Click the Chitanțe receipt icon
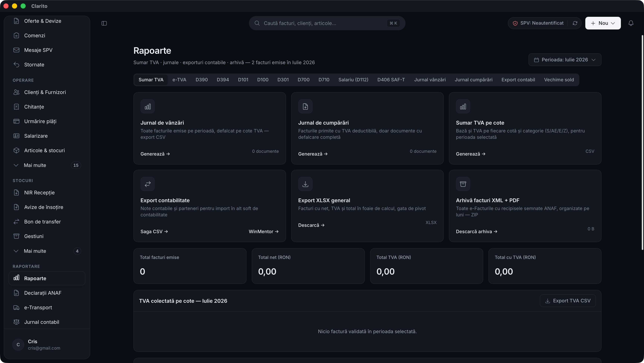 (16, 107)
